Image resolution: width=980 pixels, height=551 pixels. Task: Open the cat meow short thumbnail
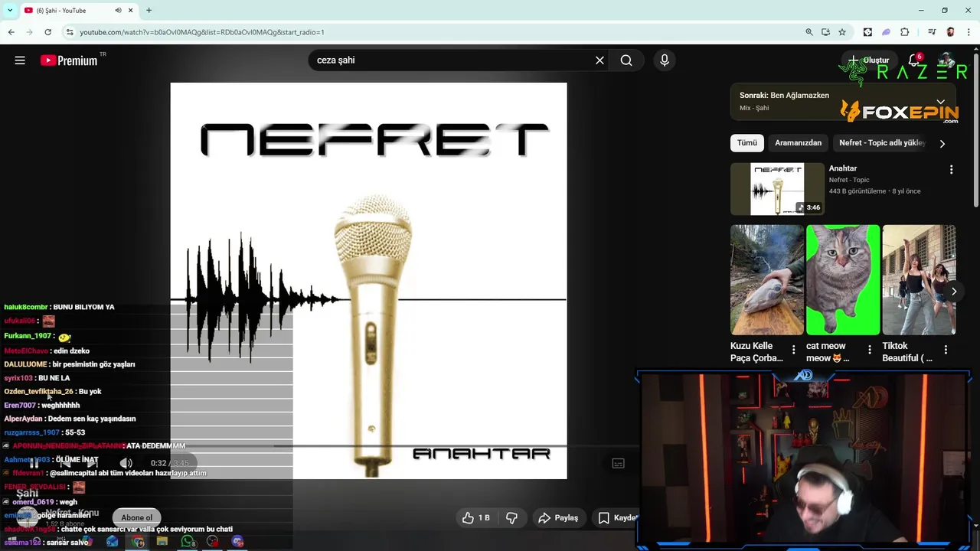(843, 280)
